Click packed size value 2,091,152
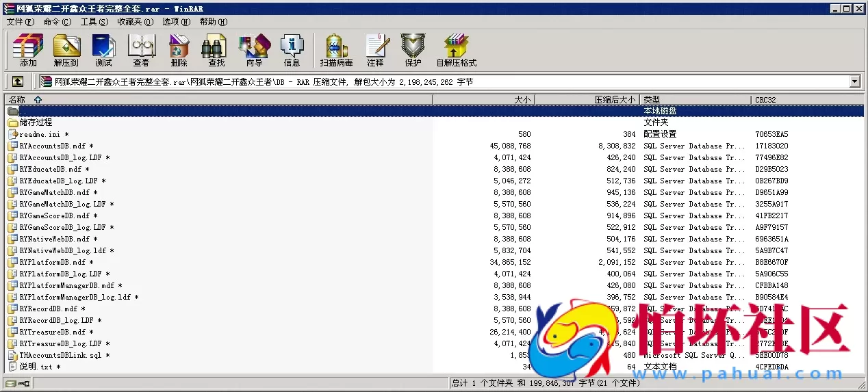This screenshot has width=868, height=392. point(617,262)
